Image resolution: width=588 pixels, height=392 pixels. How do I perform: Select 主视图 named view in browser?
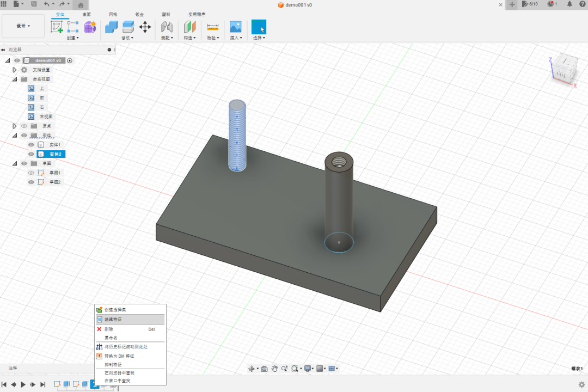pos(46,117)
